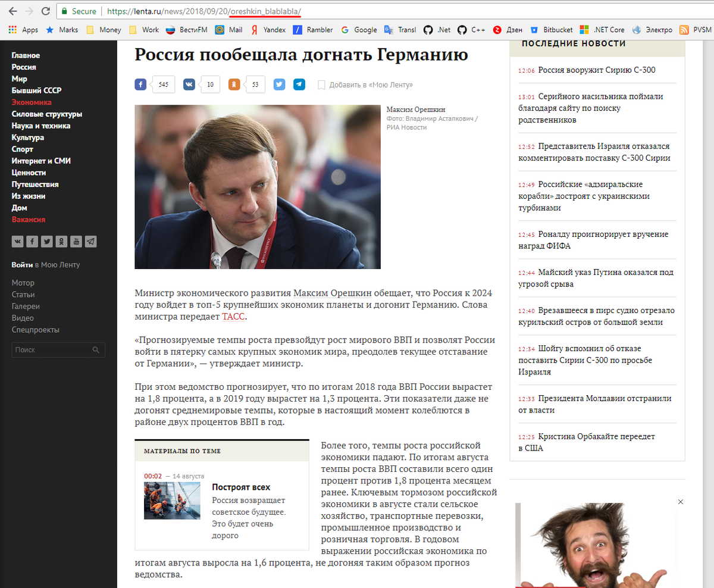Open the Google bookmark
Screen dimensions: 714x588
[359, 30]
